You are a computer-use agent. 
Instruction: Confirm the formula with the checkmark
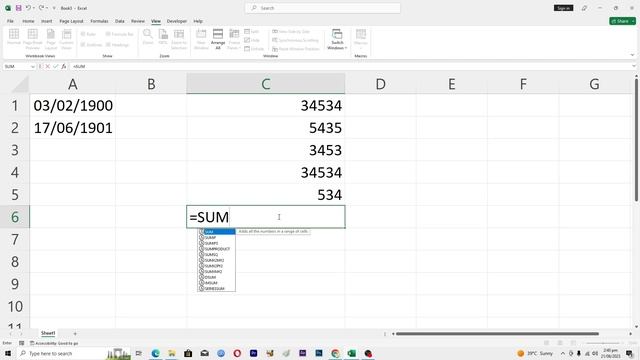(55, 66)
